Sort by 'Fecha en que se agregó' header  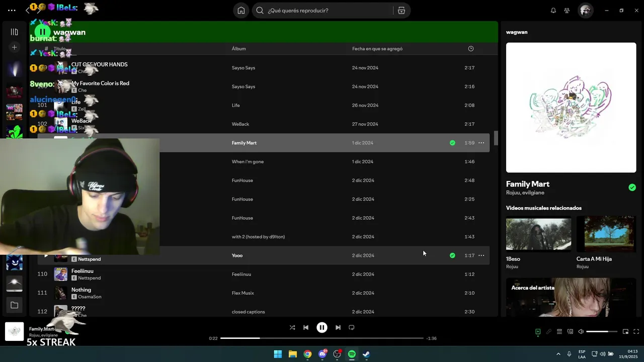[377, 49]
